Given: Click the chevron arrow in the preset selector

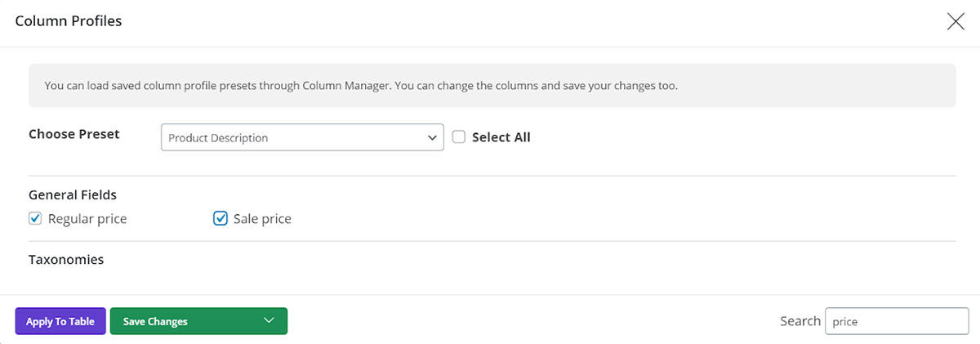Looking at the screenshot, I should click(x=432, y=138).
